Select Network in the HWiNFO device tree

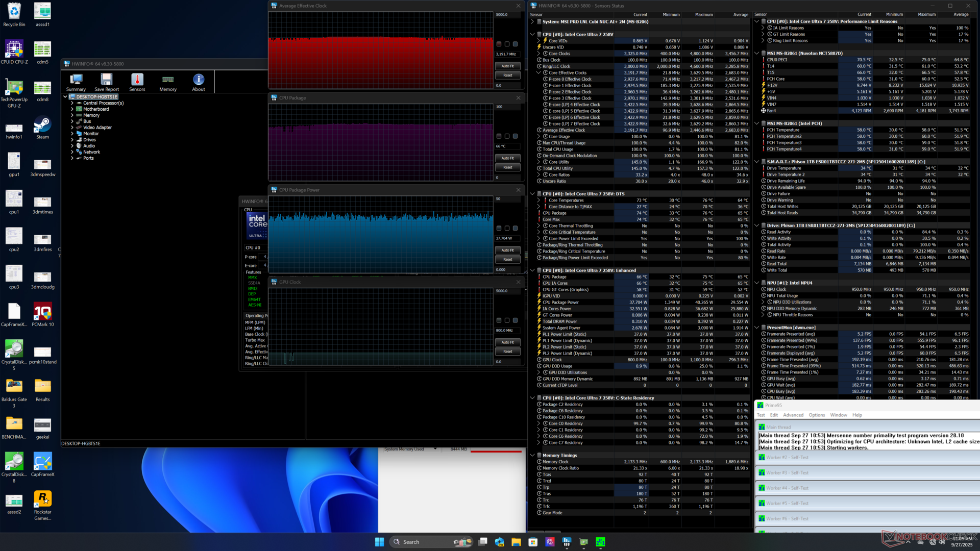91,152
